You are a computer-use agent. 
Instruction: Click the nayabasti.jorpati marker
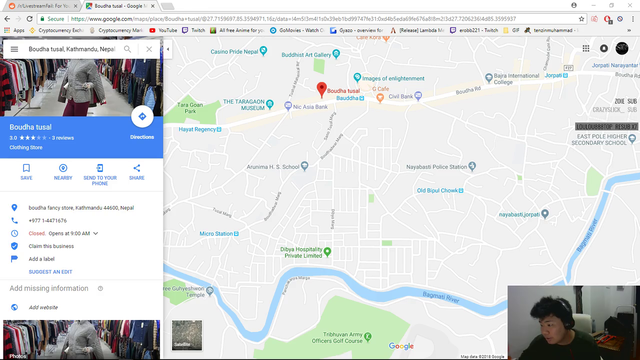(544, 214)
